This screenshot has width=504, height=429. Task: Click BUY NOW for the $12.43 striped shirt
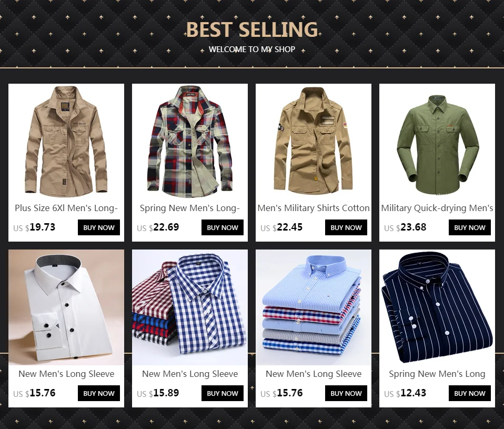(470, 393)
